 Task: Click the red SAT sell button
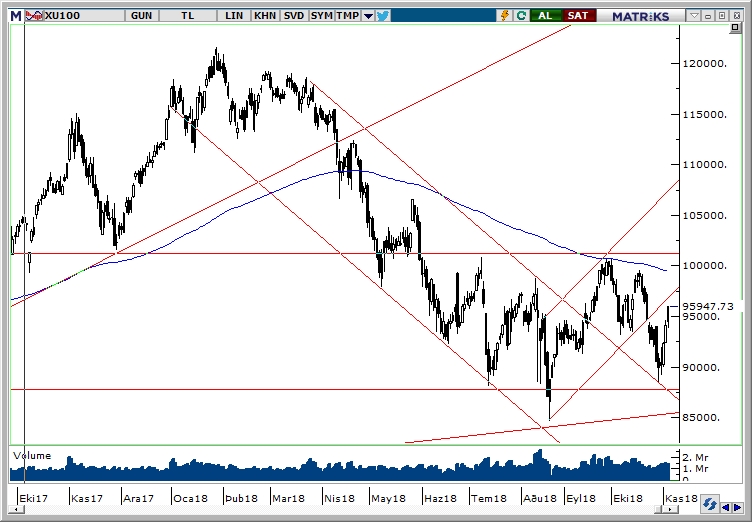pyautogui.click(x=578, y=16)
